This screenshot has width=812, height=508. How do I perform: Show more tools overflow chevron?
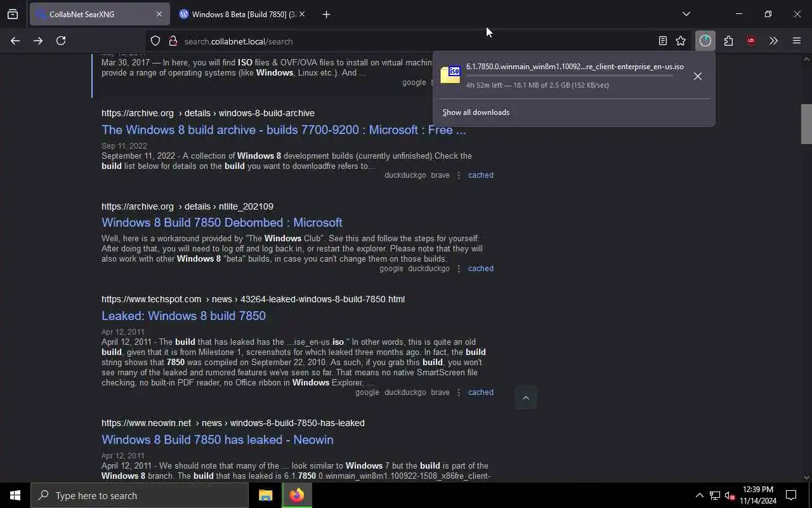(x=773, y=41)
